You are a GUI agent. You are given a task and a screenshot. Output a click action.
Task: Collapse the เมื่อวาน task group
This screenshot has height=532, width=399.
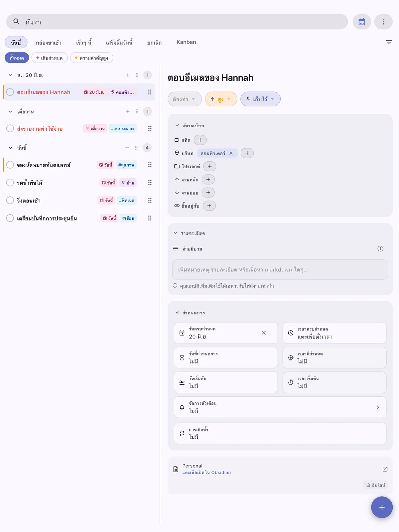click(10, 111)
